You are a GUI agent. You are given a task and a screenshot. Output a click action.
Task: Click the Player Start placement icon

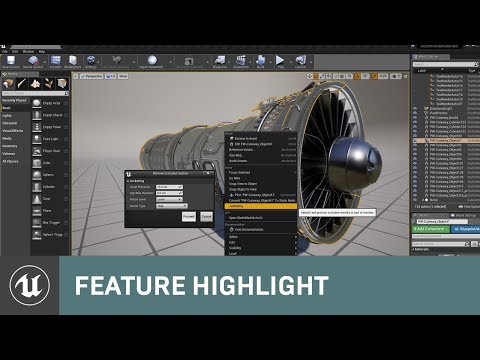click(37, 151)
